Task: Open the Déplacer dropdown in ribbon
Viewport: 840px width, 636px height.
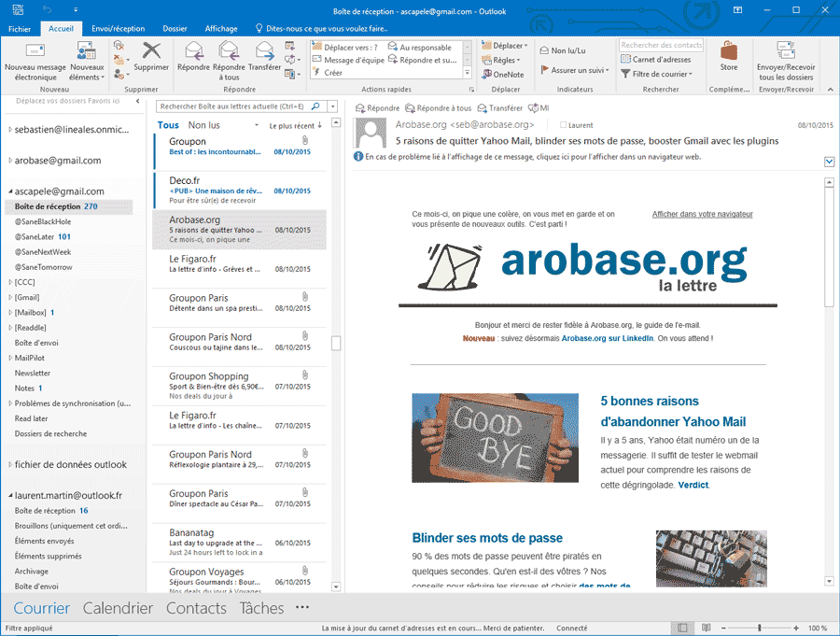Action: tap(505, 46)
